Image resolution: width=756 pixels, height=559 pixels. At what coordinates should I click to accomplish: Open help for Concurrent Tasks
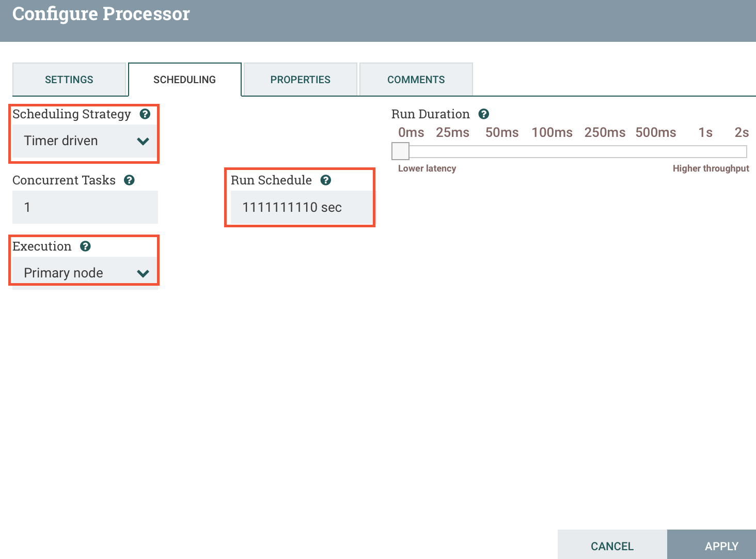(x=130, y=180)
